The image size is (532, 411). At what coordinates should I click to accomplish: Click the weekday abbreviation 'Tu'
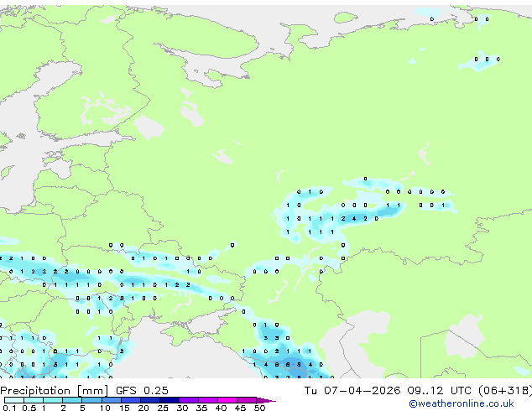point(310,391)
